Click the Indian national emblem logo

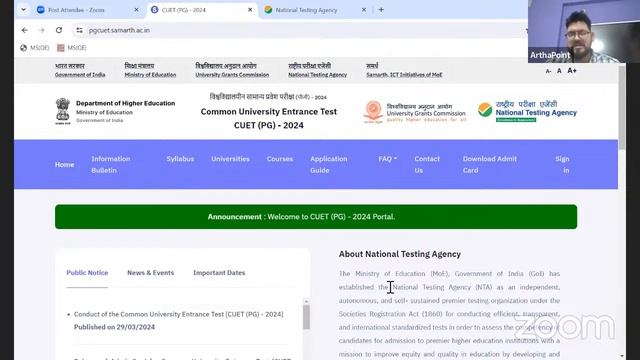(63, 111)
